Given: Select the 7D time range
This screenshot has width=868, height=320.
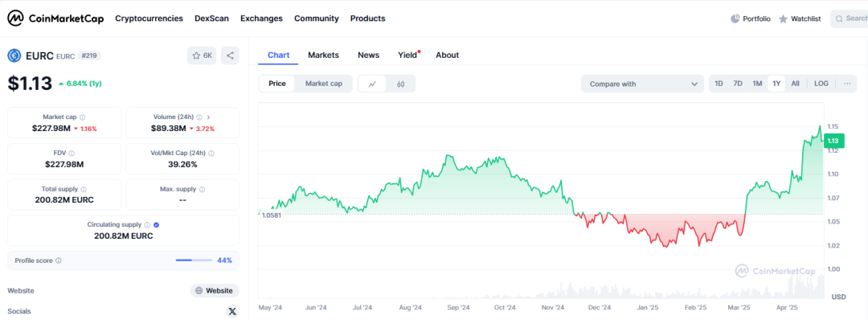Looking at the screenshot, I should pyautogui.click(x=738, y=84).
